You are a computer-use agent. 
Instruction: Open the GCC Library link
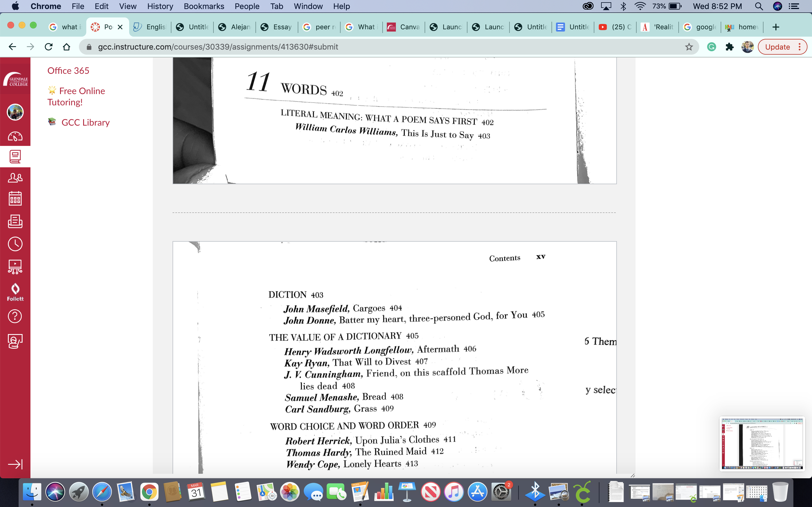(x=85, y=123)
